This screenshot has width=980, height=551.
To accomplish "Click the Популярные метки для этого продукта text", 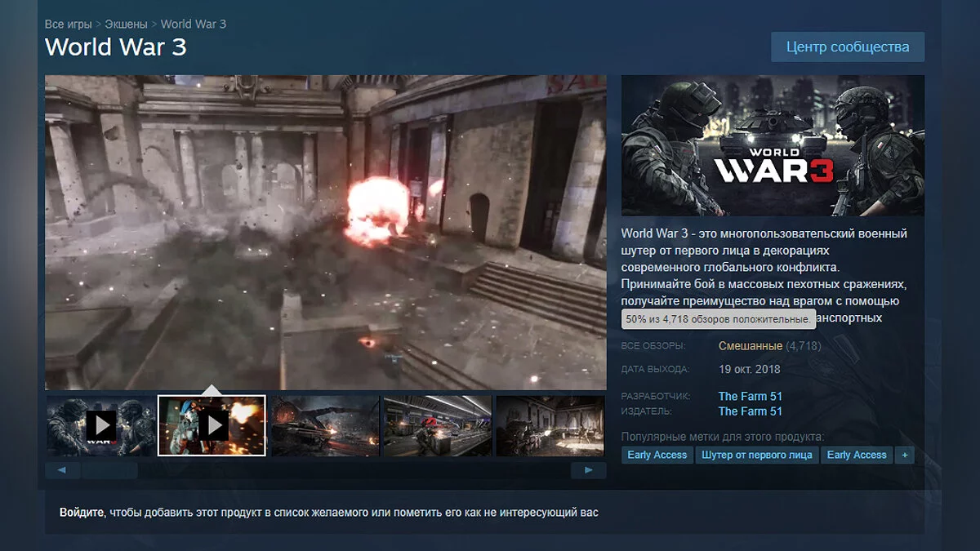I will coord(723,437).
